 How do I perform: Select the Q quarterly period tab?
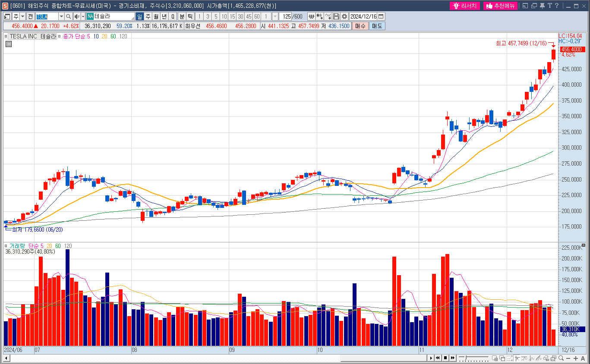(x=173, y=16)
